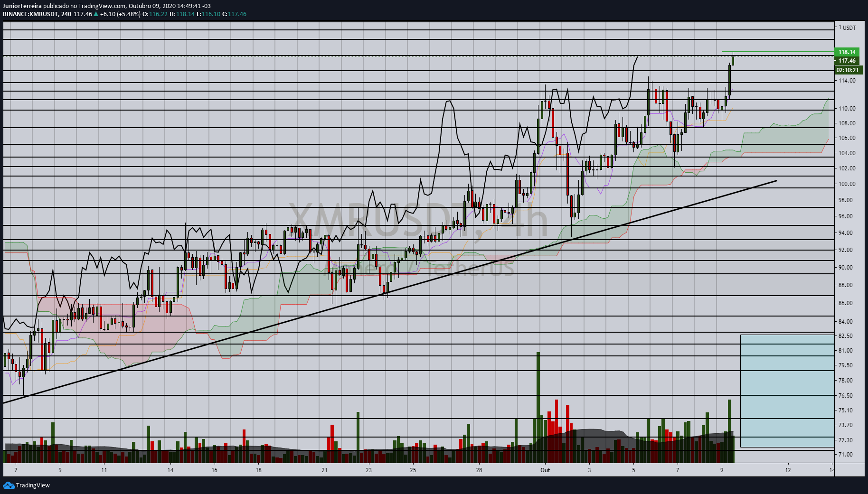Click the 12 date label on time axis
868x494 pixels.
(788, 470)
